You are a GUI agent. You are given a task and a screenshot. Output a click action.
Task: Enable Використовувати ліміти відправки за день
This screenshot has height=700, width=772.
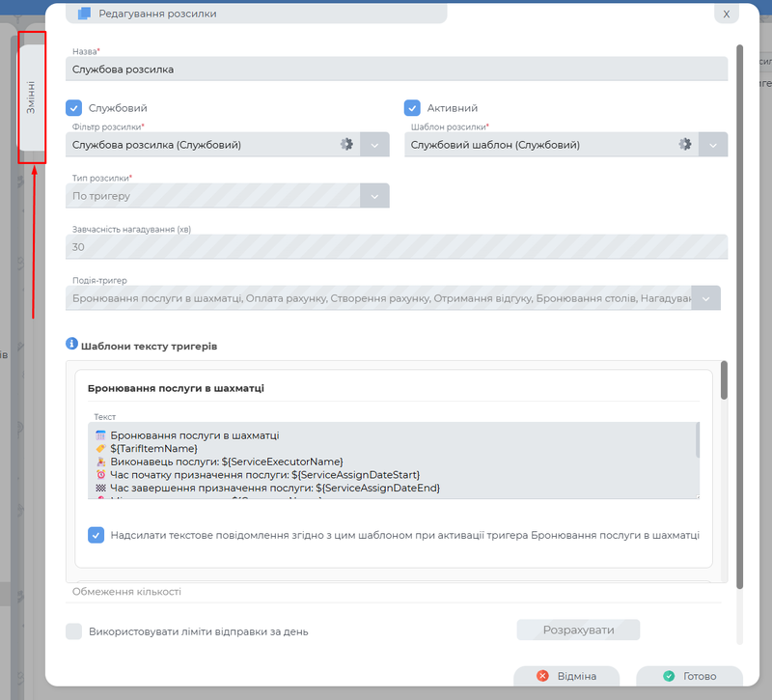(74, 630)
